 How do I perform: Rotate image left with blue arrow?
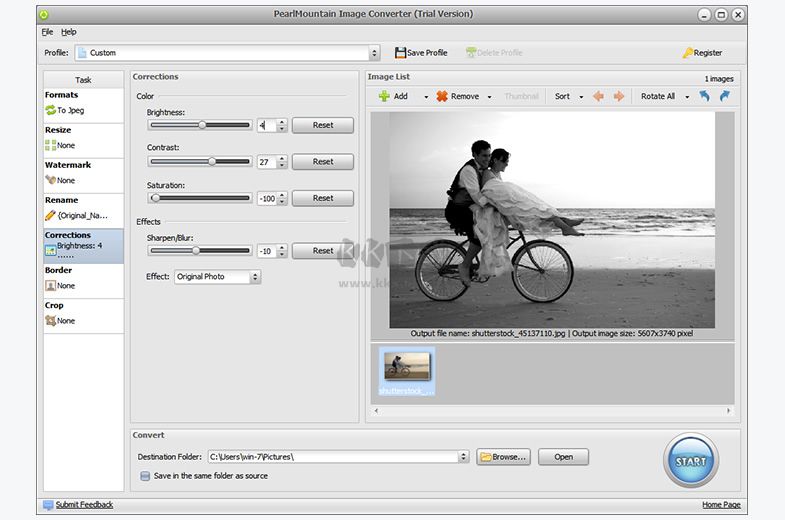click(x=704, y=97)
